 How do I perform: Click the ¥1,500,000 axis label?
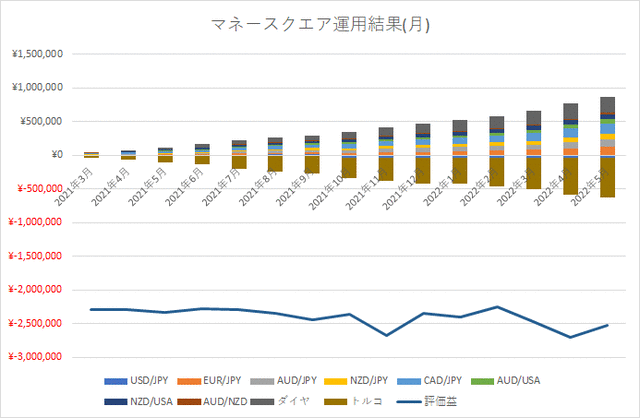pyautogui.click(x=38, y=54)
